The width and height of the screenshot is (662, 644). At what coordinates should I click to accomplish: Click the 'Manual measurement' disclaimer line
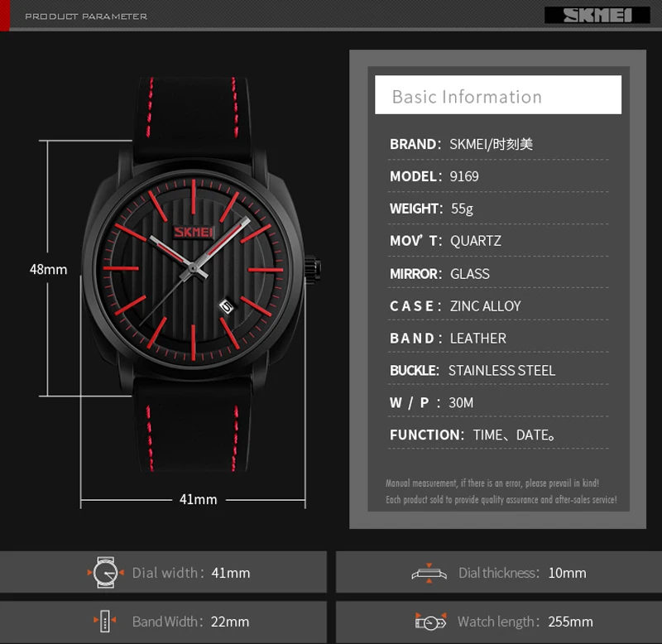click(492, 483)
